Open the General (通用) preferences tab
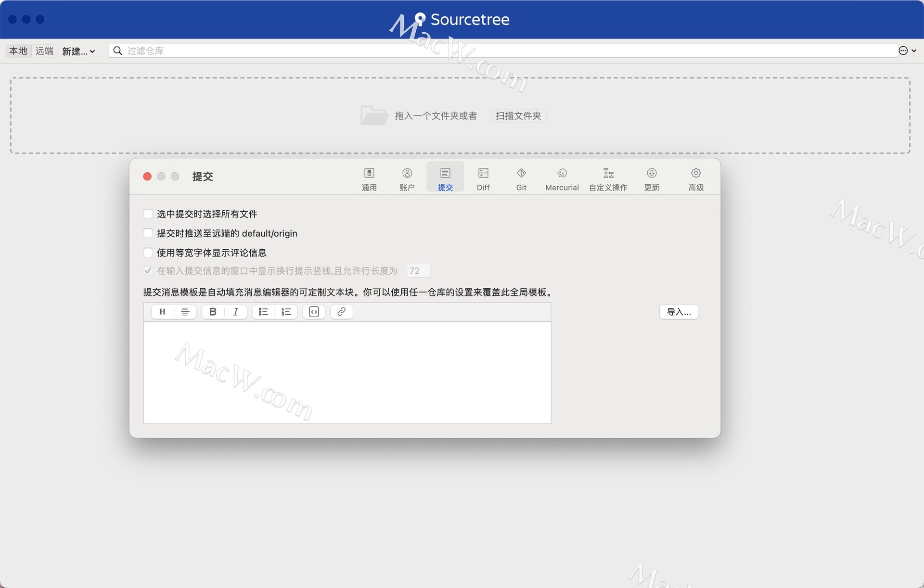Screen dimensions: 924x588 369,179
